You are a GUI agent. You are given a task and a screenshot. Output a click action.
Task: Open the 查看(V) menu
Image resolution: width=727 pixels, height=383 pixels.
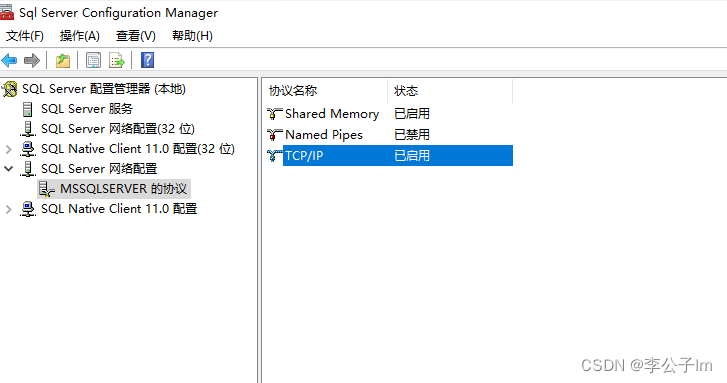pos(135,36)
